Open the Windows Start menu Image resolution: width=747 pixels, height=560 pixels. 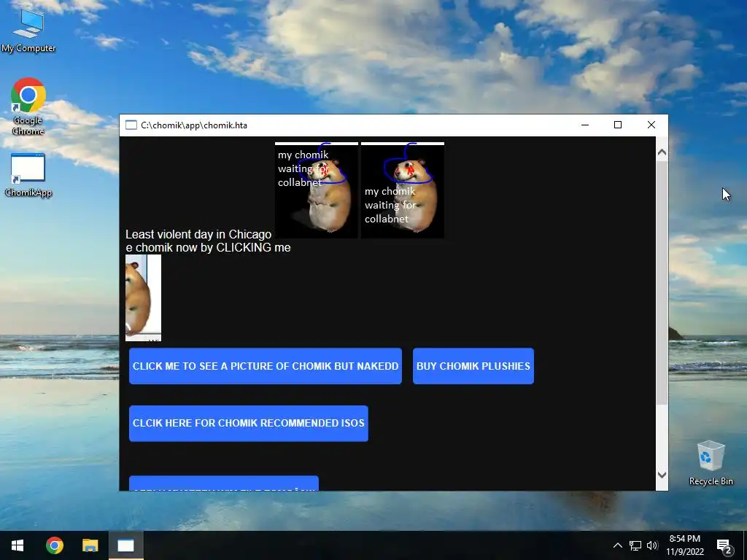(x=18, y=545)
